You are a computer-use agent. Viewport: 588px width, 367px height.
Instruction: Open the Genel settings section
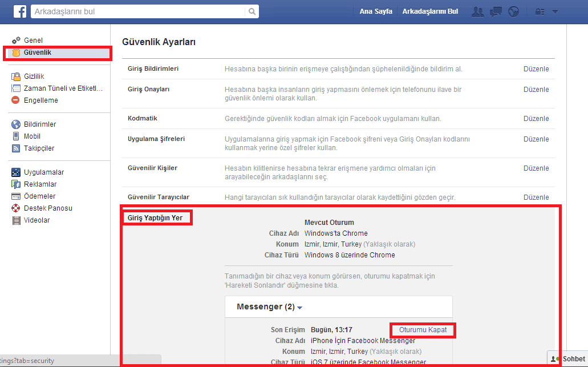coord(34,40)
